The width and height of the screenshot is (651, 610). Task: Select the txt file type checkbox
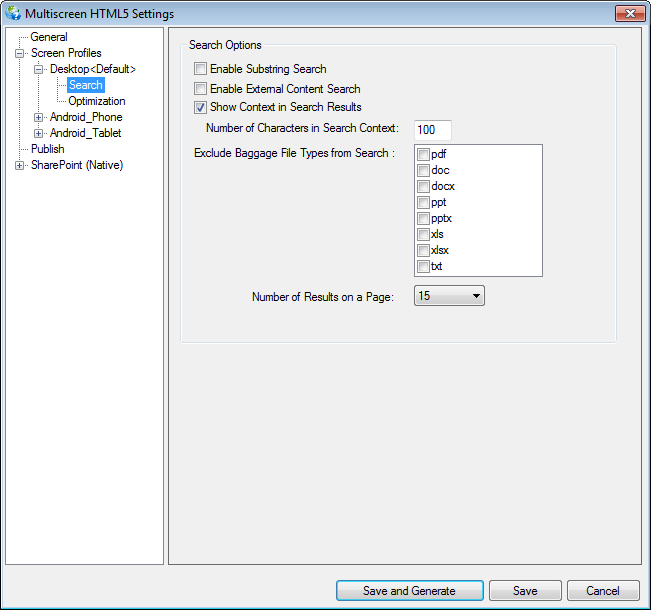click(x=423, y=266)
